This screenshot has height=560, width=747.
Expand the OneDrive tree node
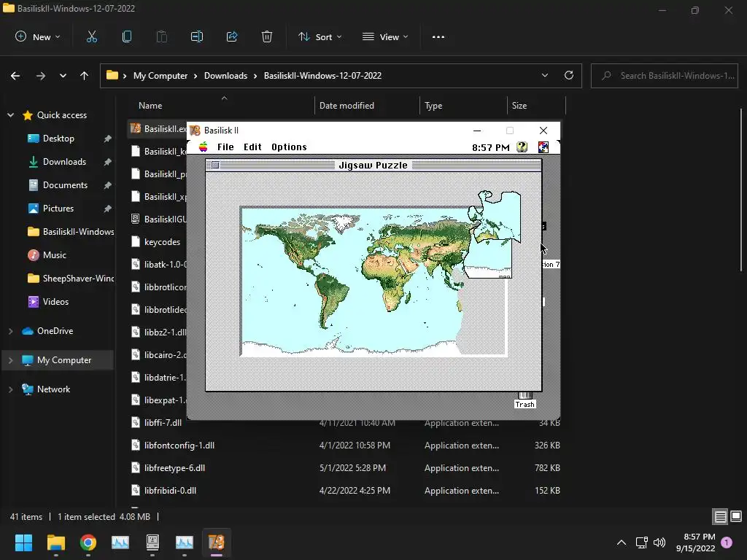pyautogui.click(x=10, y=330)
